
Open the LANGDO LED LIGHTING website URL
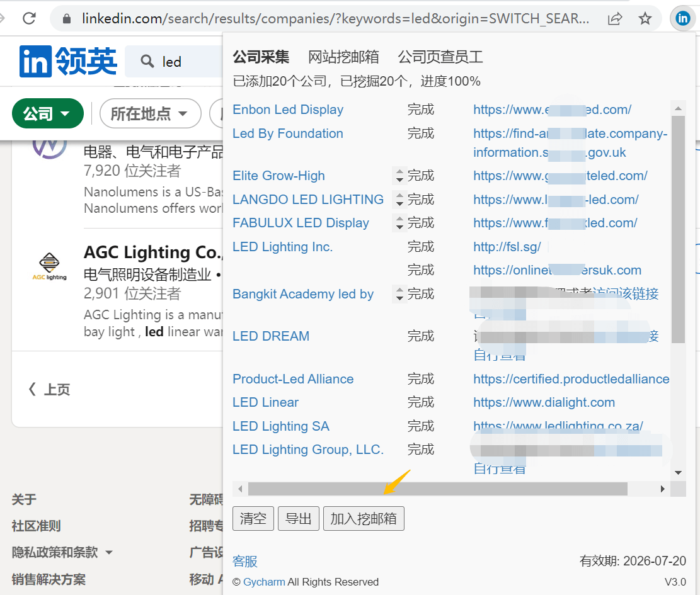556,200
